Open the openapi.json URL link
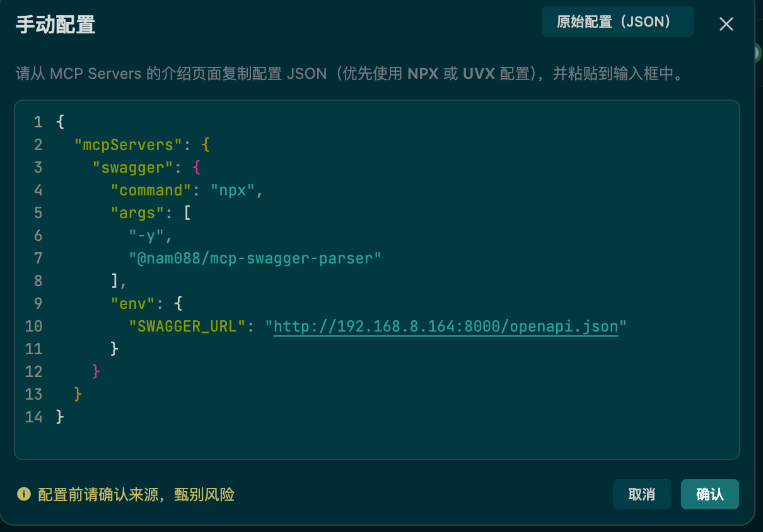This screenshot has width=763, height=532. tap(446, 326)
